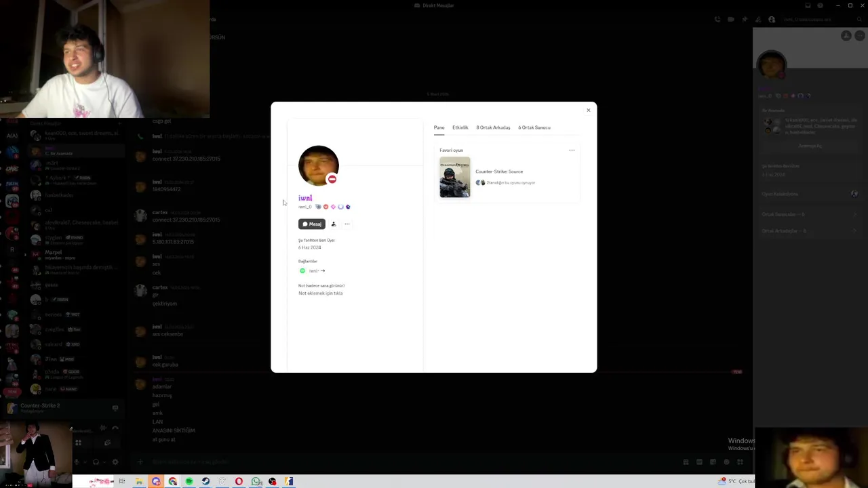Disconnect from voice call in Discord panel
Screen dimensions: 868x488
click(115, 428)
